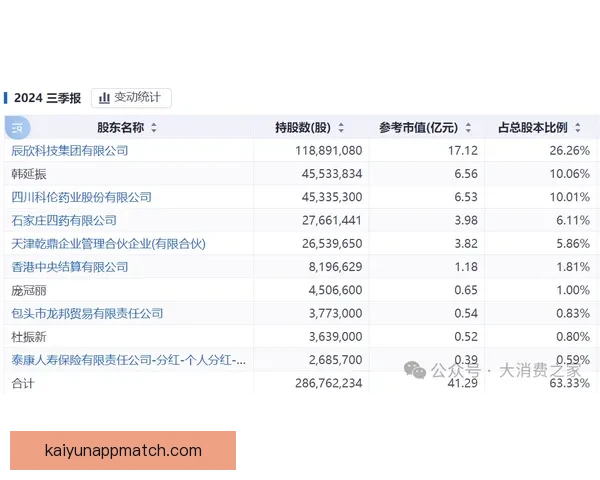This screenshot has width=600, height=480.
Task: Click market value 6.53
Action: 466,197
